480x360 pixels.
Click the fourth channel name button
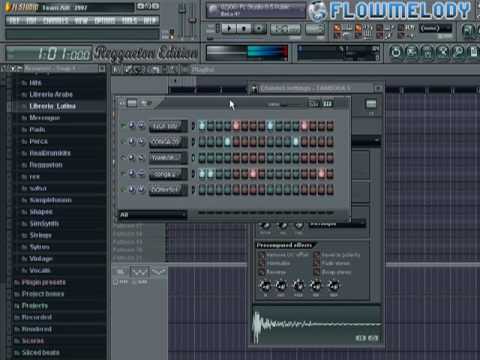pyautogui.click(x=168, y=174)
